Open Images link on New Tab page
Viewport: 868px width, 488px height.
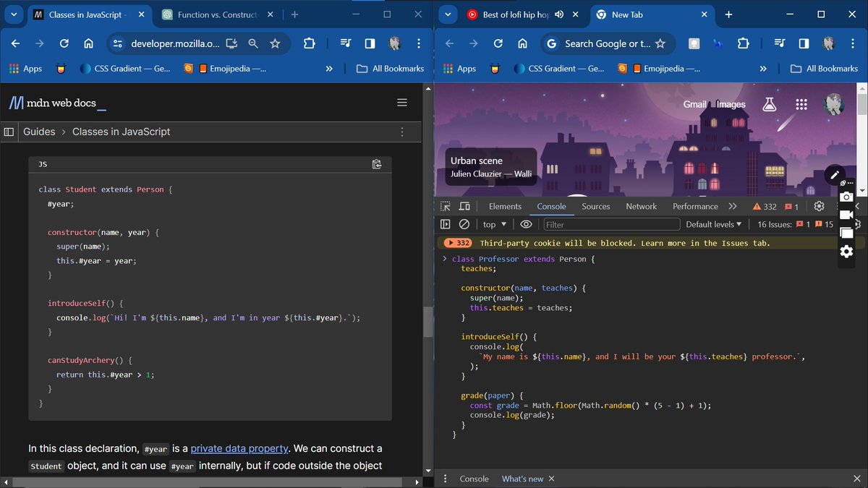(x=731, y=105)
